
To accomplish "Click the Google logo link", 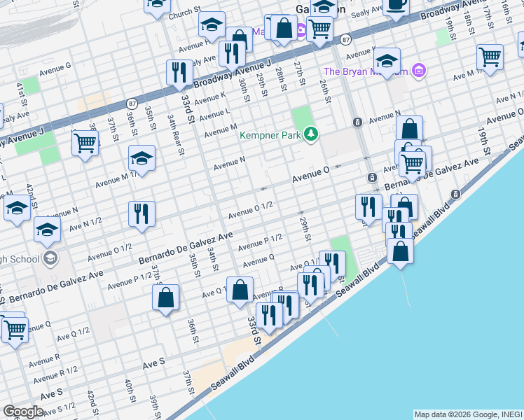I will [23, 412].
